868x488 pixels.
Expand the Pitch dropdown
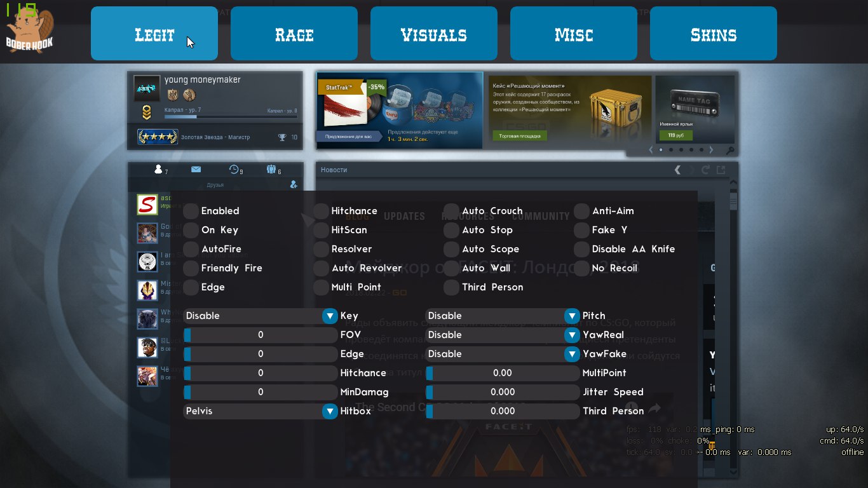503,316
